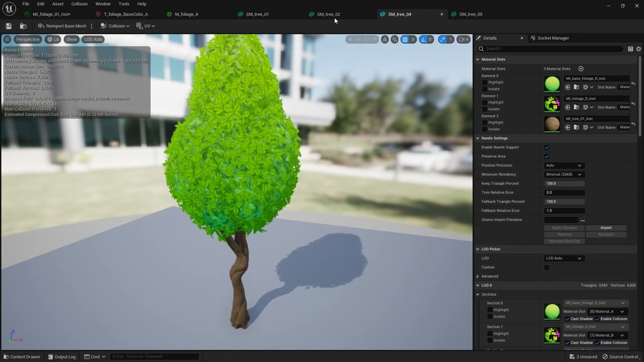
Task: Use selected asset for Element 0 material
Action: tap(568, 87)
